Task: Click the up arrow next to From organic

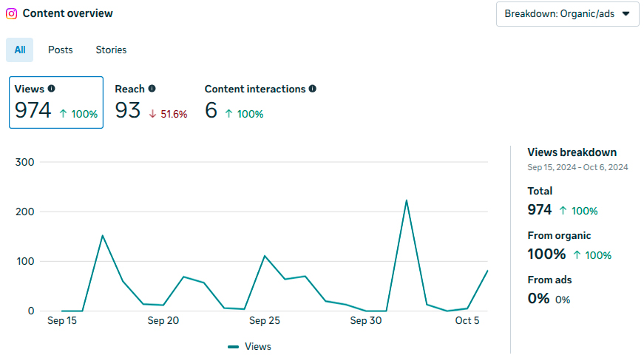Action: point(577,255)
